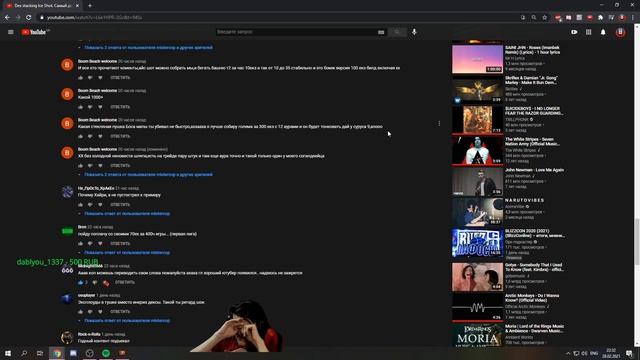Open the account avatar menu
The height and width of the screenshot is (360, 640).
(620, 32)
